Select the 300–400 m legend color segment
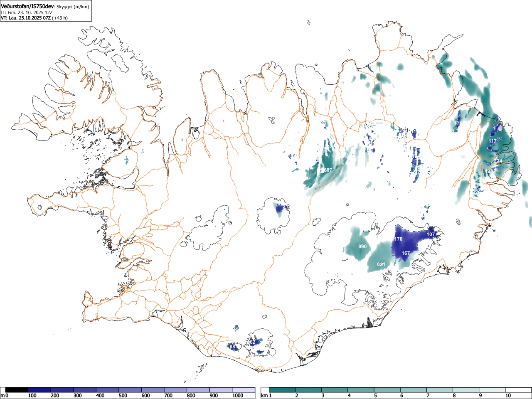The height and width of the screenshot is (399, 532). [85, 390]
